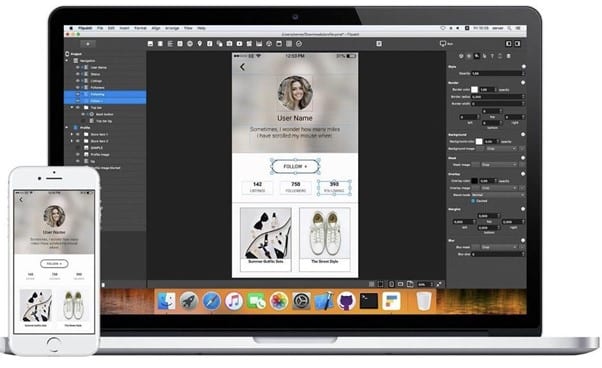Open Terminal from the Dock
602x368 pixels.
click(x=369, y=301)
